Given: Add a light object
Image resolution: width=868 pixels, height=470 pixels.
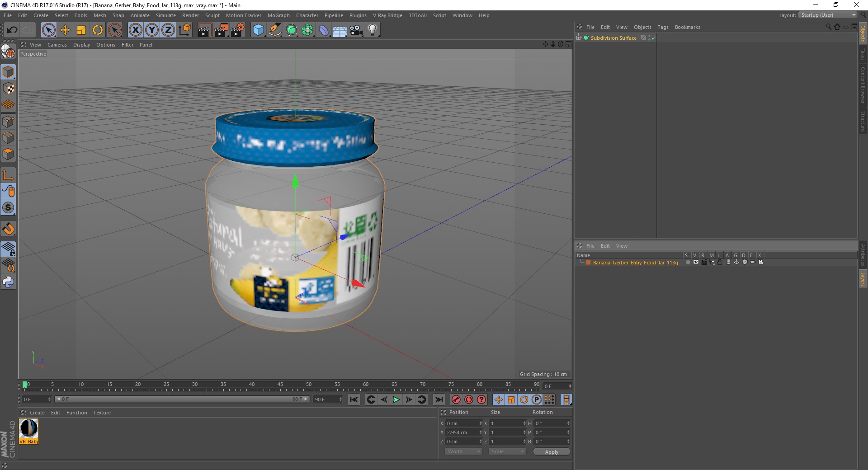Looking at the screenshot, I should point(373,30).
